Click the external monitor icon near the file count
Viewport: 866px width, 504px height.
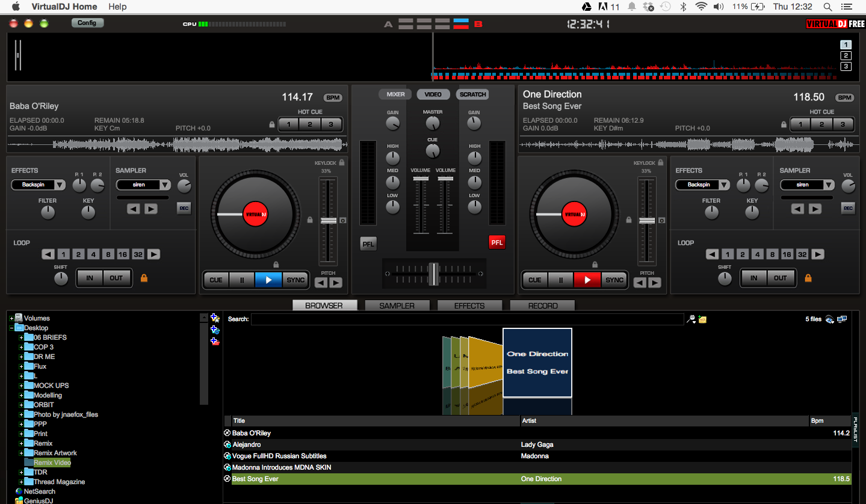843,319
